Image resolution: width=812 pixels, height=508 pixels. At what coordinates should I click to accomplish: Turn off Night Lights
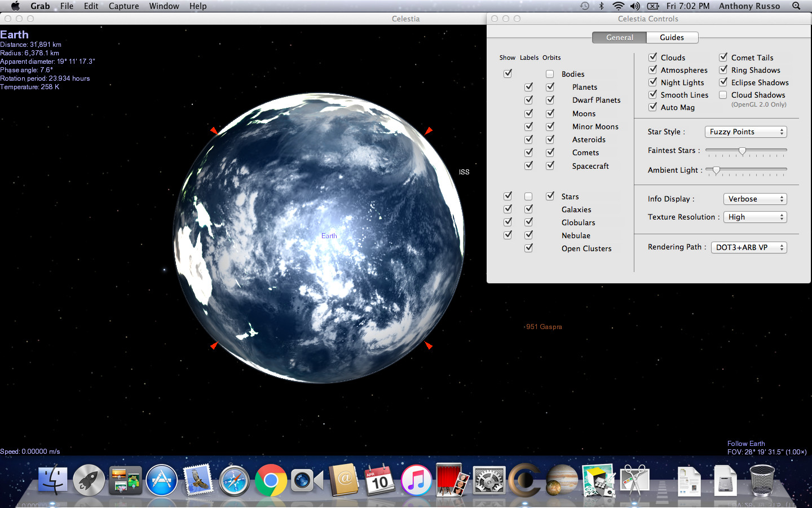click(x=652, y=82)
